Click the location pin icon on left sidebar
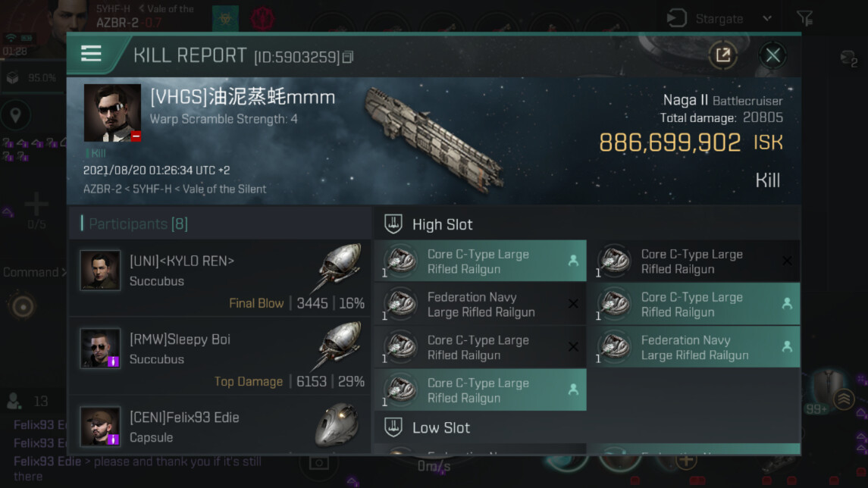 coord(15,115)
